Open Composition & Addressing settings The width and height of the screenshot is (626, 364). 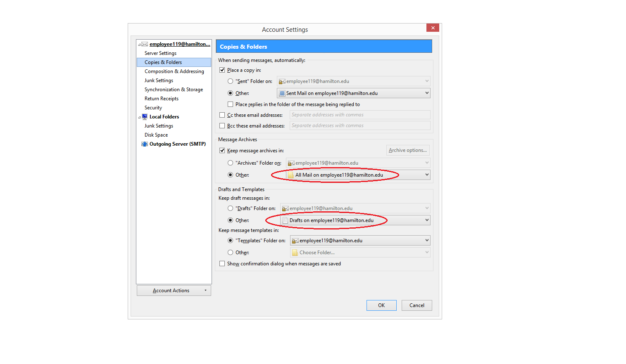pyautogui.click(x=174, y=71)
